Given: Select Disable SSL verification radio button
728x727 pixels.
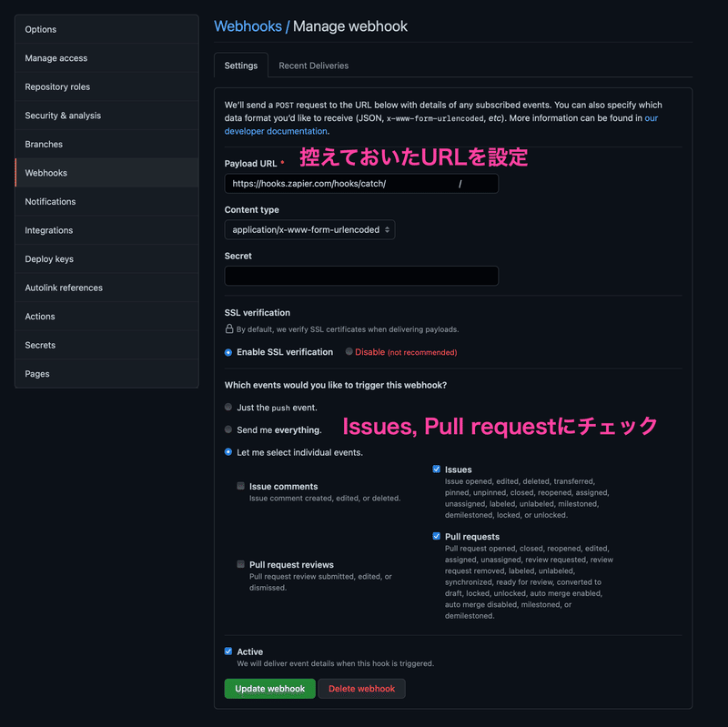Looking at the screenshot, I should 349,351.
